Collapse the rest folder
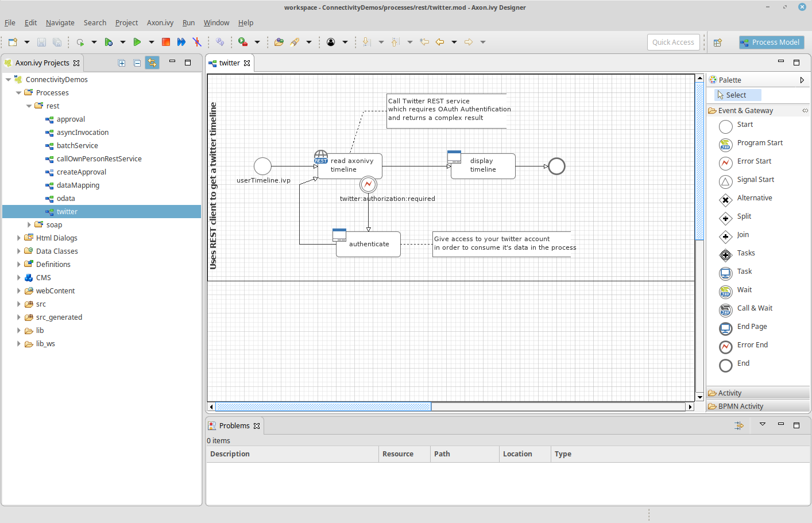Image resolution: width=812 pixels, height=523 pixels. [x=29, y=106]
